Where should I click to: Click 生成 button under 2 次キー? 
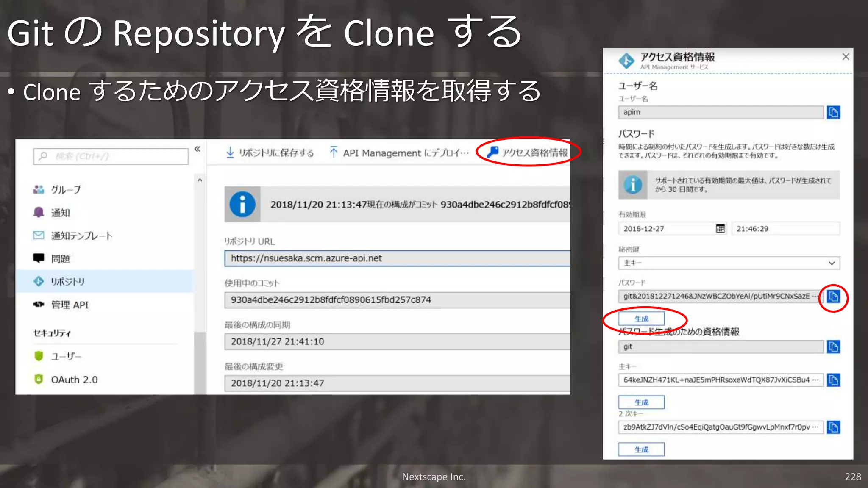641,449
